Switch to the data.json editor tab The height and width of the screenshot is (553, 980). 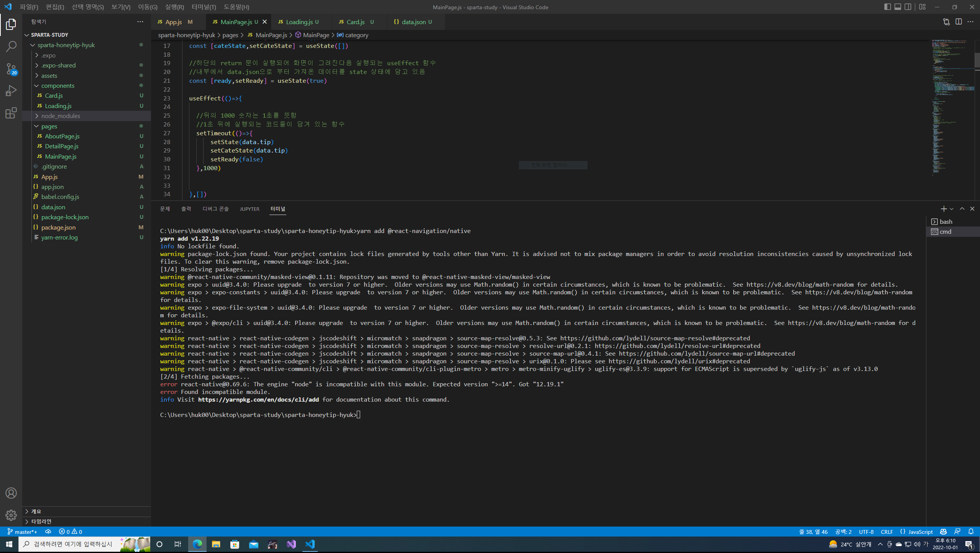(416, 22)
